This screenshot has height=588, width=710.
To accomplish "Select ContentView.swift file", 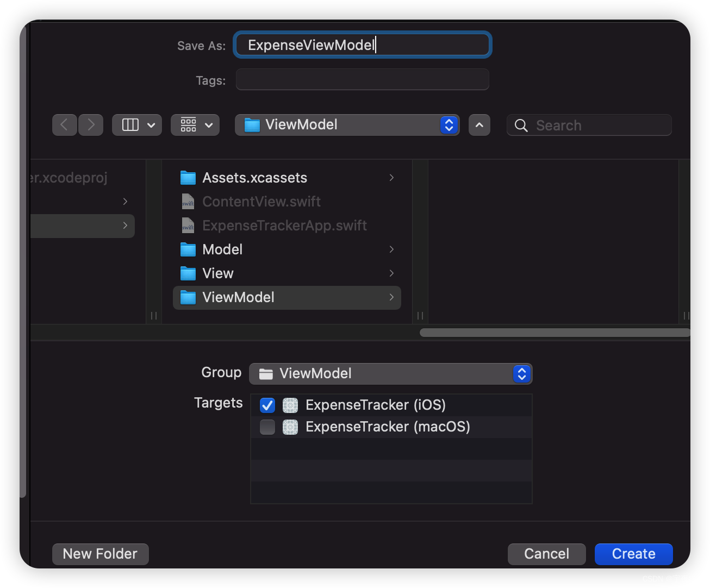I will coord(287,202).
